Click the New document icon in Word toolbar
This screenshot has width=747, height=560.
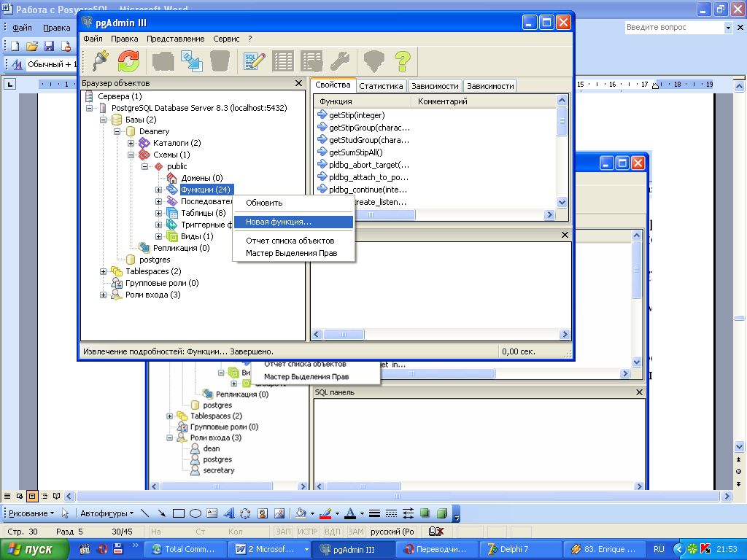click(x=15, y=46)
